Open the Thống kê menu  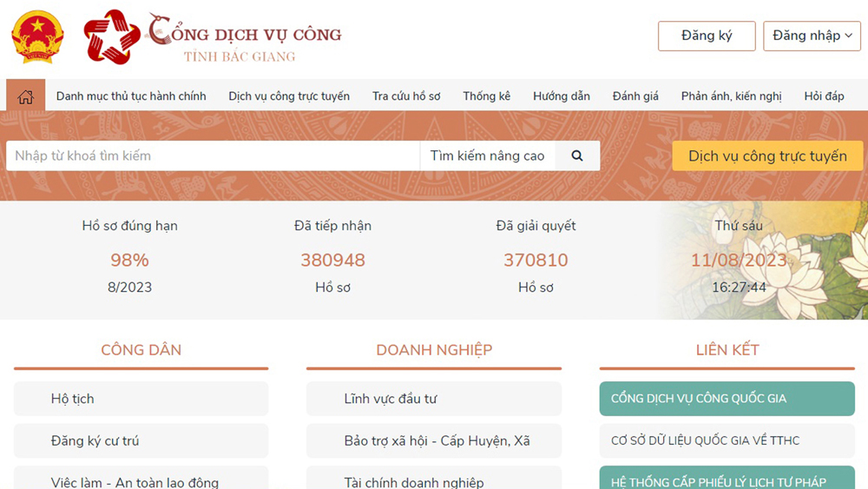pos(487,96)
